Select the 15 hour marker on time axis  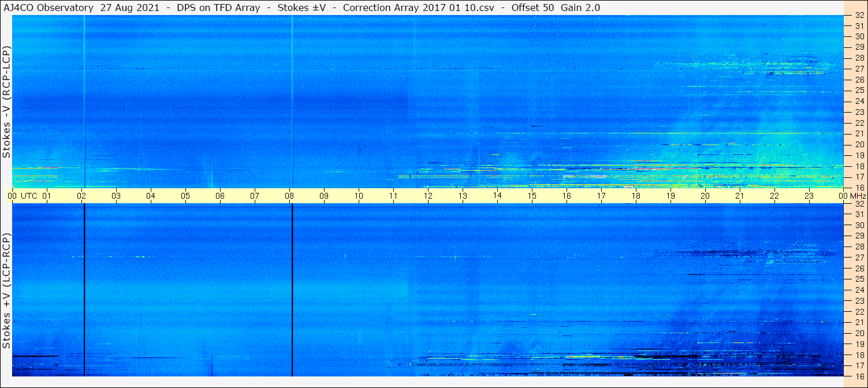click(x=532, y=196)
